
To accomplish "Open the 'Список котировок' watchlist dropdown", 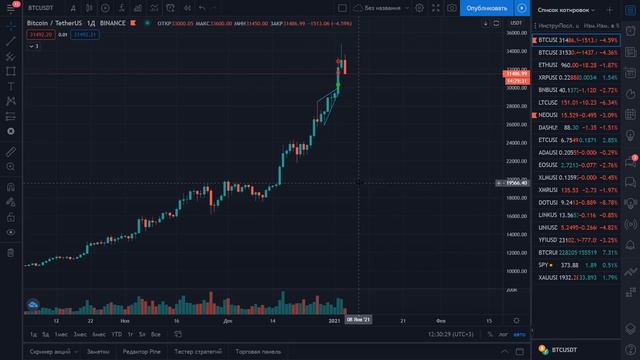I will pos(566,10).
